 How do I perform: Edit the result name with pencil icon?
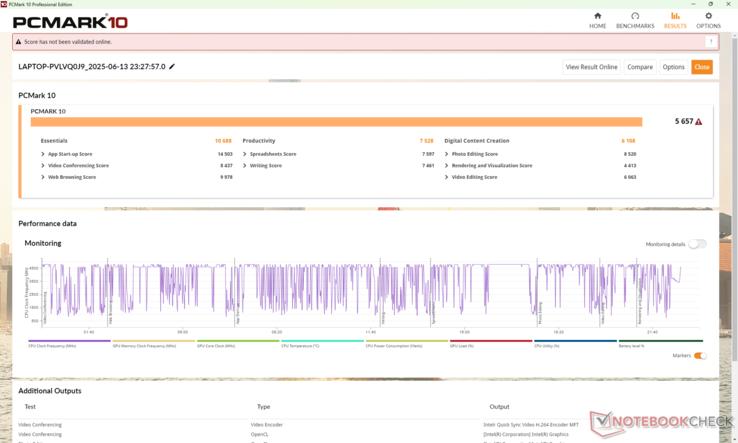172,66
